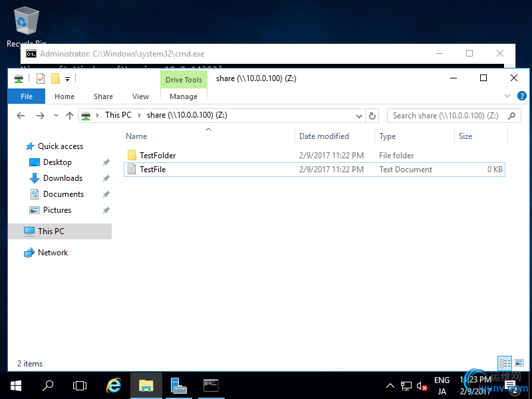Click the pin icon next to Desktop
Image resolution: width=532 pixels, height=399 pixels.
(106, 162)
